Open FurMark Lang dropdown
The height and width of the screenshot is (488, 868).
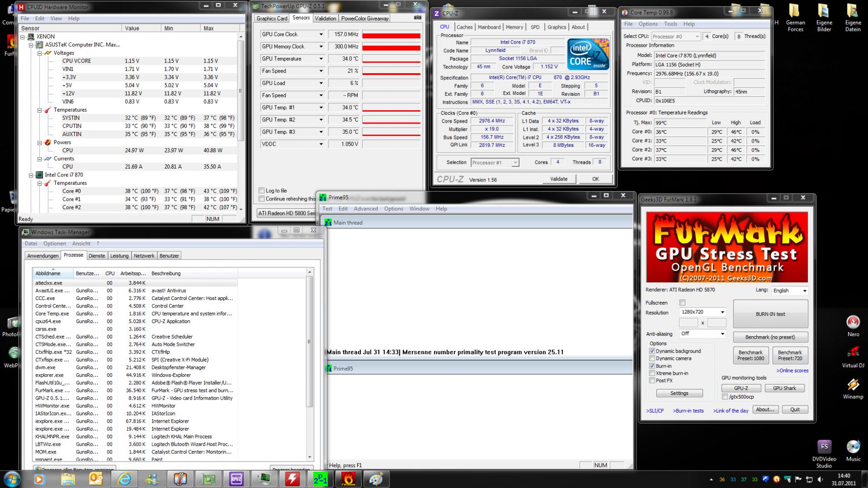(790, 291)
